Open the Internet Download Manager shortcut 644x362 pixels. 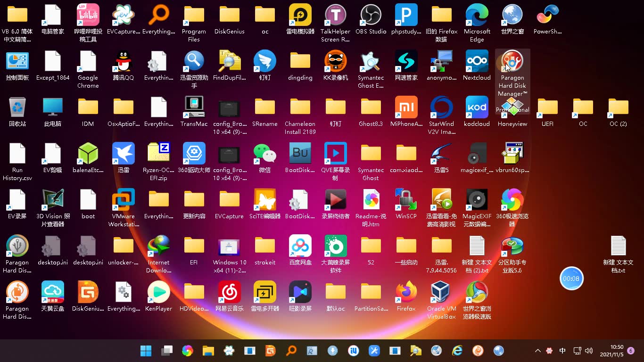pos(159,255)
